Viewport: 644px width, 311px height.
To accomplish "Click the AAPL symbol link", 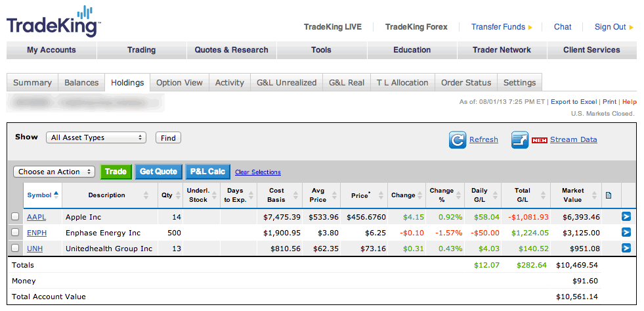I will tap(37, 217).
